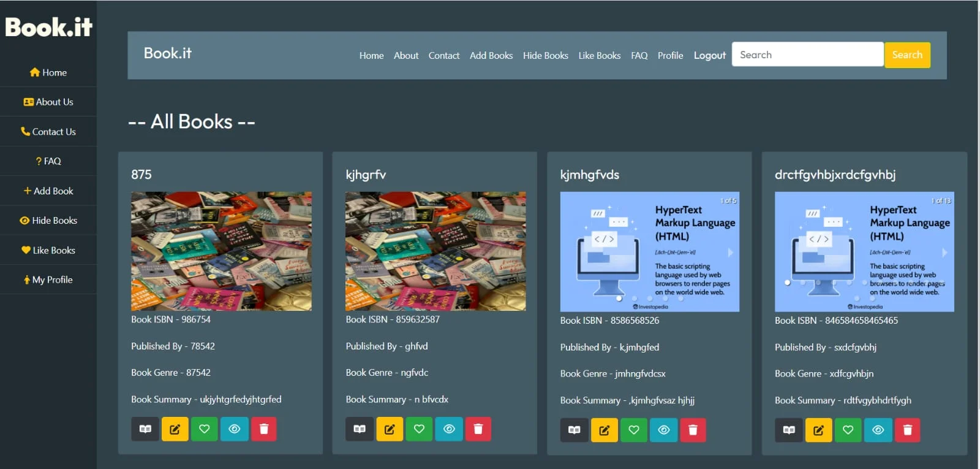Open Hide Books in the left sidebar
Viewport: 980px width, 469px height.
[48, 221]
